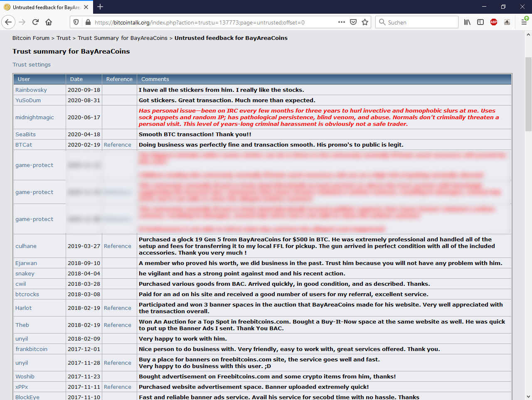Viewport: 532px width, 400px height.
Task: Open Reference link in Theb row
Action: click(x=118, y=325)
